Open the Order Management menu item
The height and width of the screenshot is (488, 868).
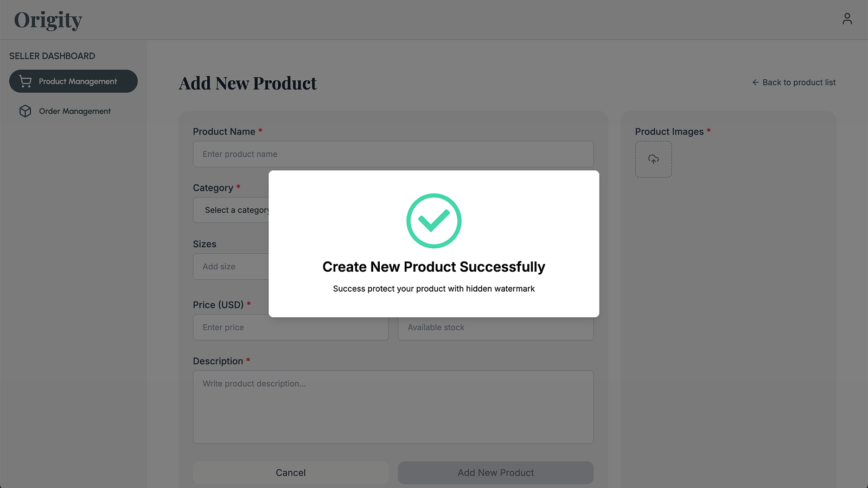pyautogui.click(x=74, y=111)
